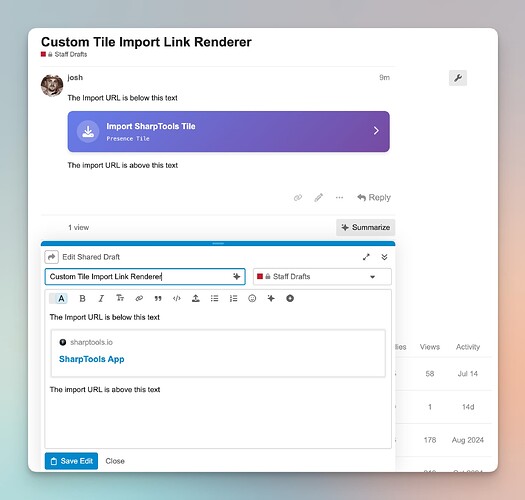Insert preformatted code block
Image resolution: width=525 pixels, height=500 pixels.
(x=177, y=298)
